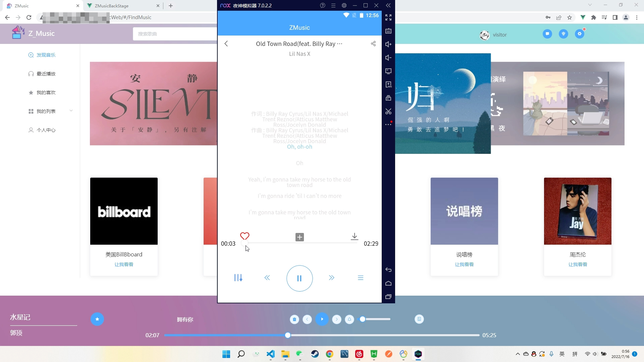Reload the page in Chrome

(x=29, y=17)
